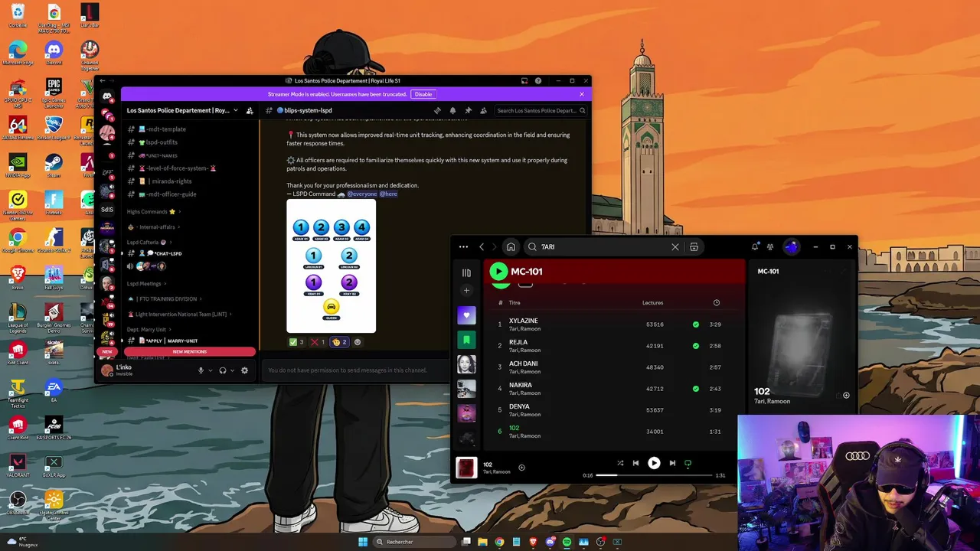Toggle the red X reaction on the message
980x551 pixels.
tap(318, 342)
